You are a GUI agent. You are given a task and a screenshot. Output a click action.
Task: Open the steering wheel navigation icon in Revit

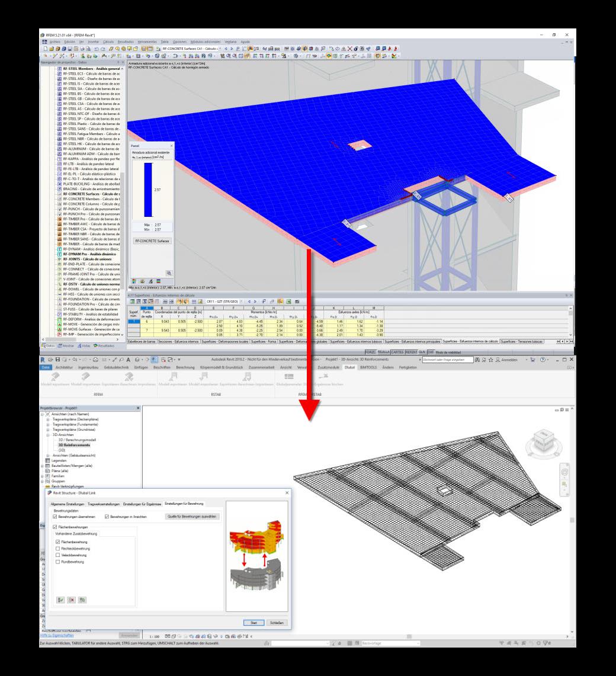coord(564,472)
